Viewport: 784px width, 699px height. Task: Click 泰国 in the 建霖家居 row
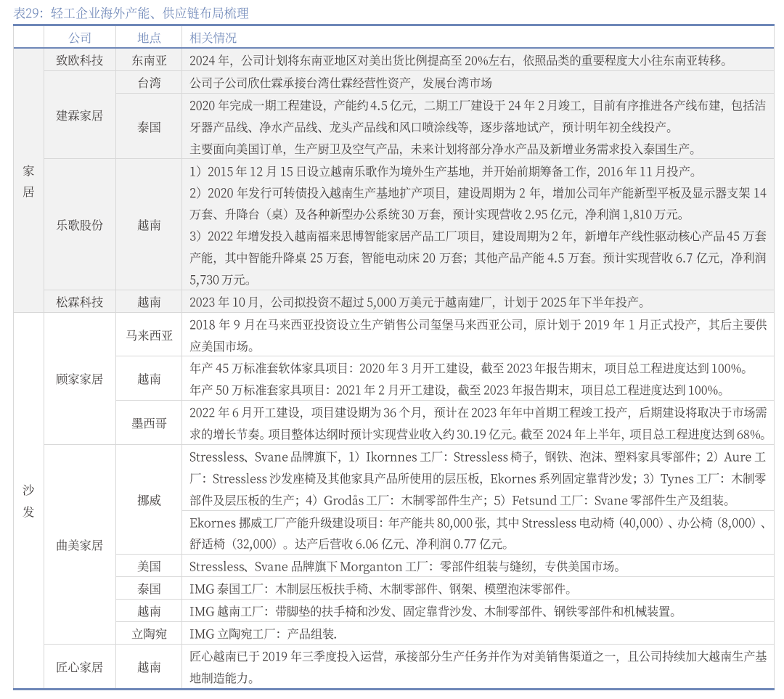[149, 127]
